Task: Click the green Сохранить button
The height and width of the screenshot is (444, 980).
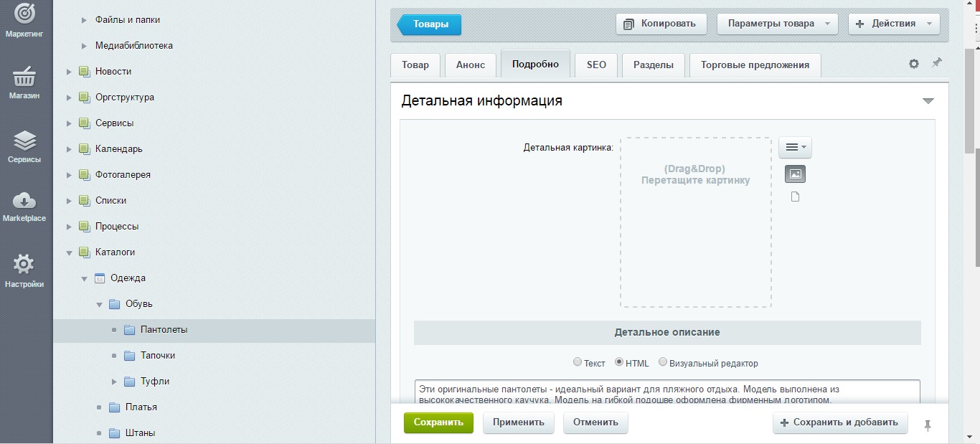Action: tap(438, 422)
